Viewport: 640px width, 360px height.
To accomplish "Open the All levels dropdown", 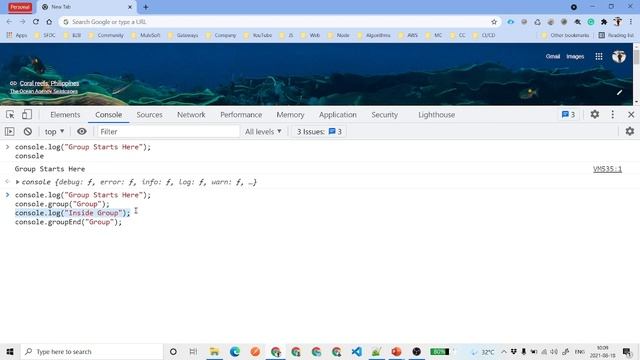I will pyautogui.click(x=263, y=131).
